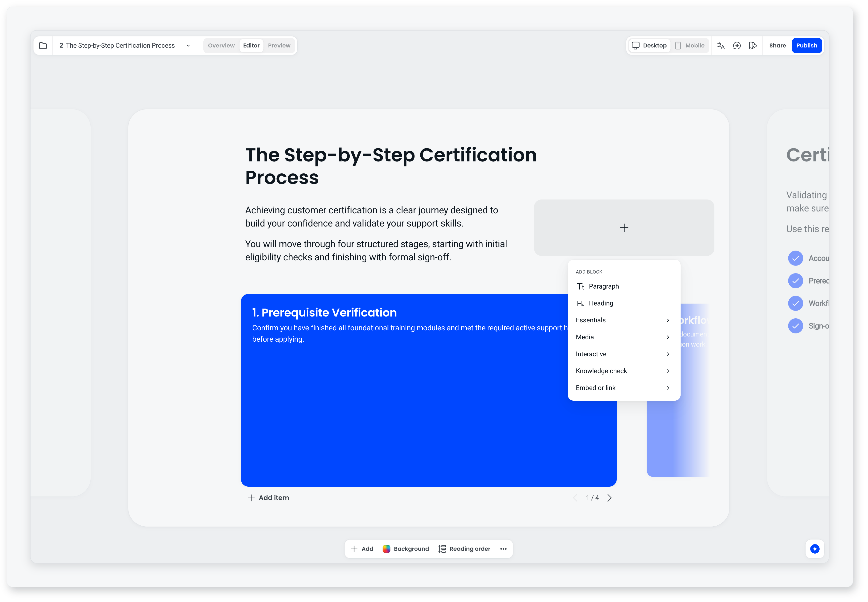Switch to Desktop view
The width and height of the screenshot is (868, 602).
pyautogui.click(x=649, y=46)
